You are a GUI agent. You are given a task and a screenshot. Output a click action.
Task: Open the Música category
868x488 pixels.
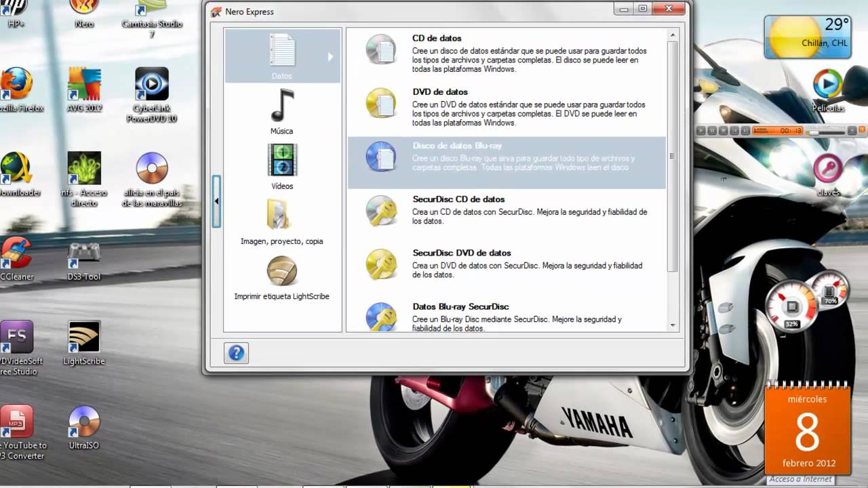coord(282,111)
